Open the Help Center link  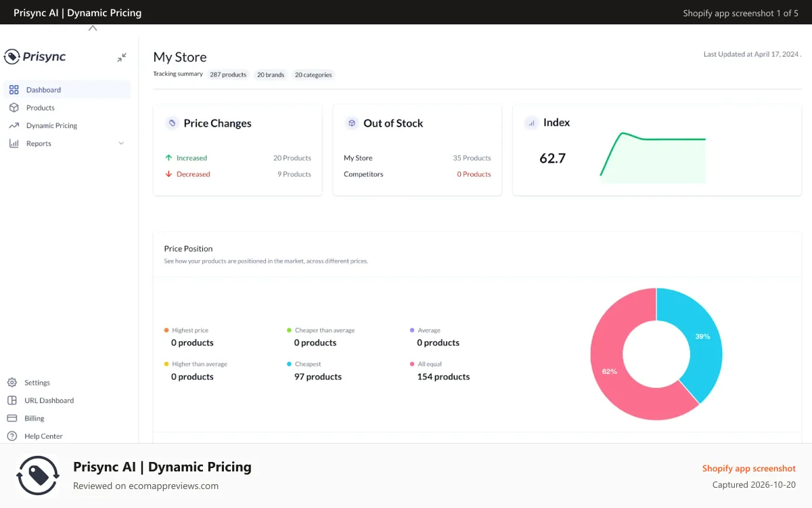43,436
